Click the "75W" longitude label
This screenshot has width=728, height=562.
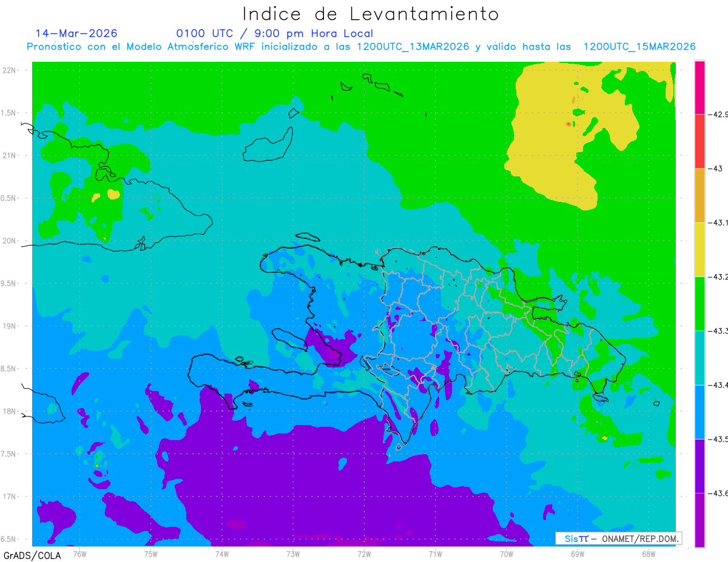pos(151,554)
